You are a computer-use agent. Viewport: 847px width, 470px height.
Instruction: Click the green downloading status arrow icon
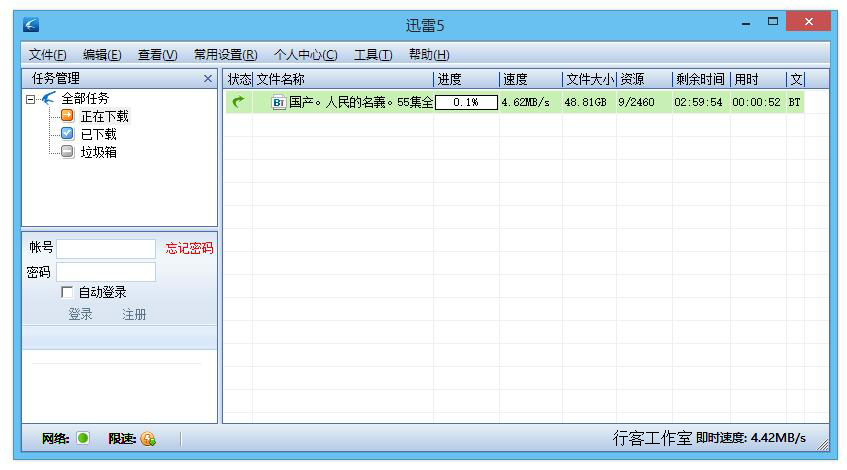click(x=238, y=102)
